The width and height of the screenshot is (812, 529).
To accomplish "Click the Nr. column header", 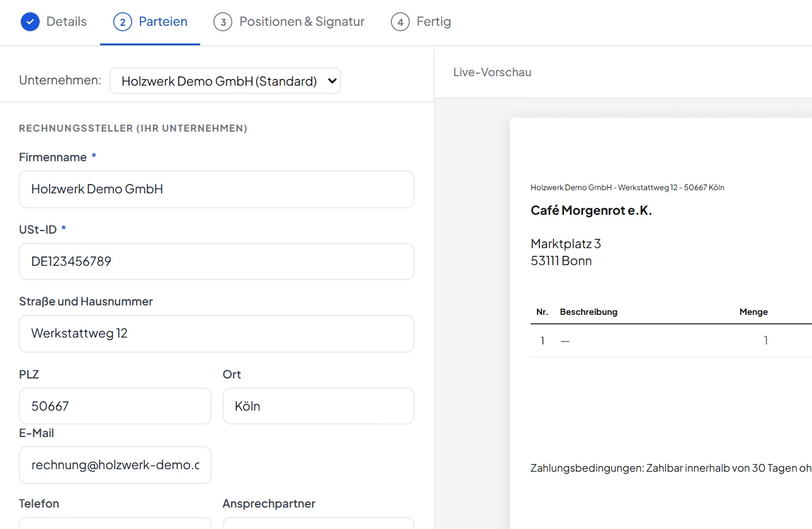I will click(542, 312).
